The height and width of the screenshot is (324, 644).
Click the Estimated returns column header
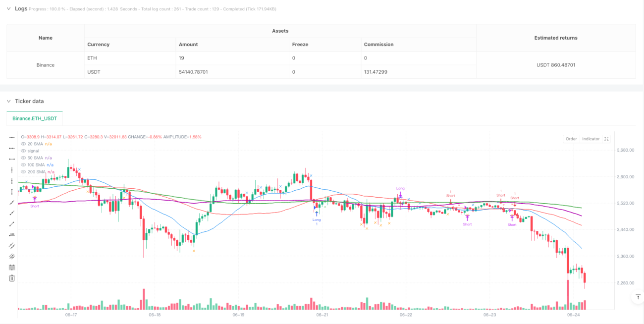pos(555,38)
